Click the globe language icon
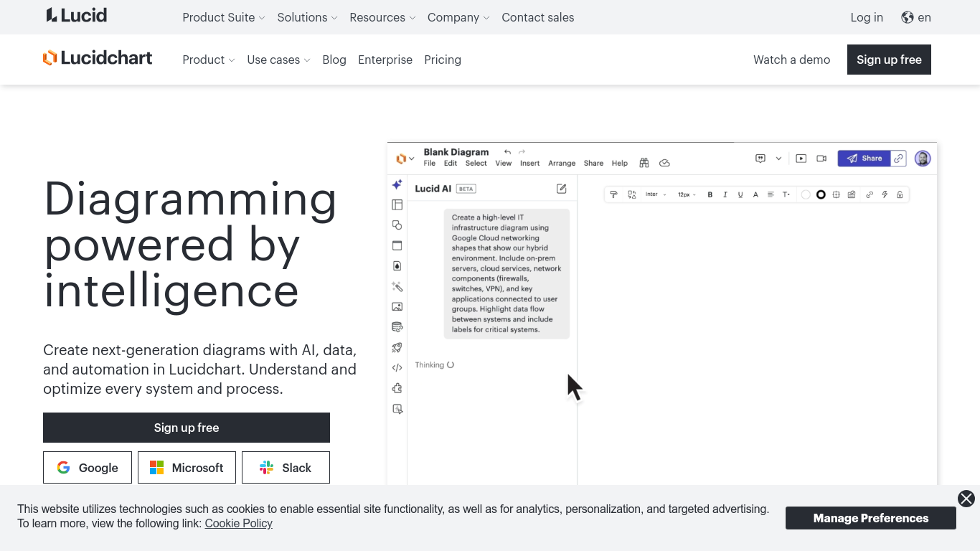Screen dimensions: 980x551 pos(908,17)
